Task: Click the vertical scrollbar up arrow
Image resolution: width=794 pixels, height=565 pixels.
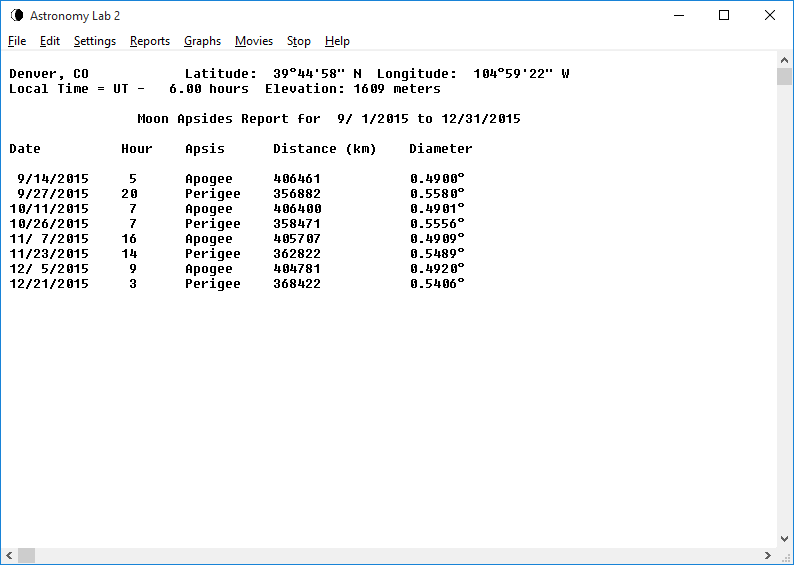Action: tap(785, 59)
